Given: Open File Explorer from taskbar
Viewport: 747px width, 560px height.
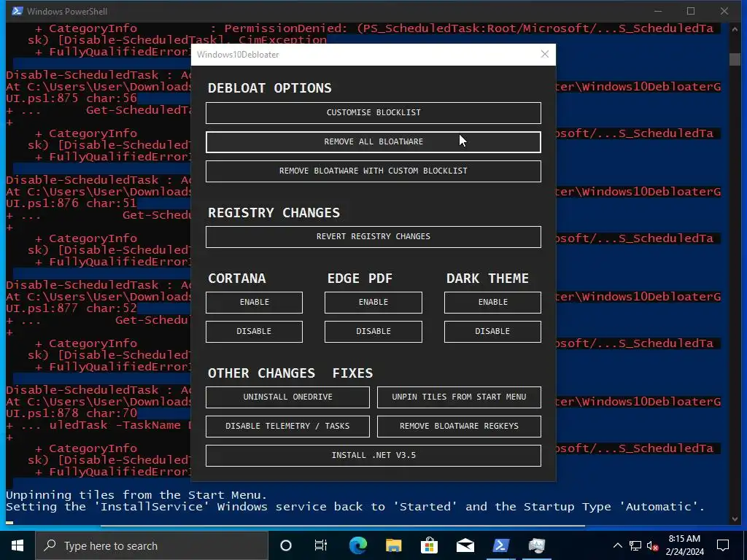Looking at the screenshot, I should pyautogui.click(x=393, y=545).
